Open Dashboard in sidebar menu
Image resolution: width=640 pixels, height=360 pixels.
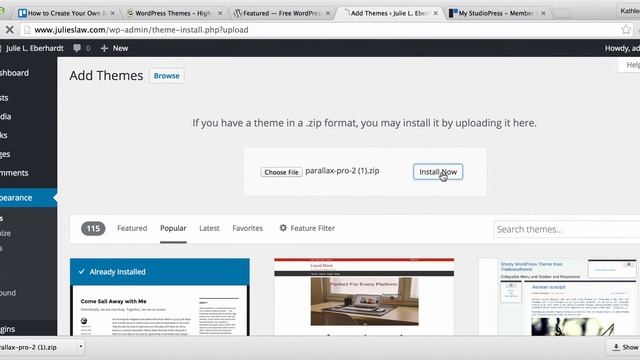pyautogui.click(x=14, y=73)
